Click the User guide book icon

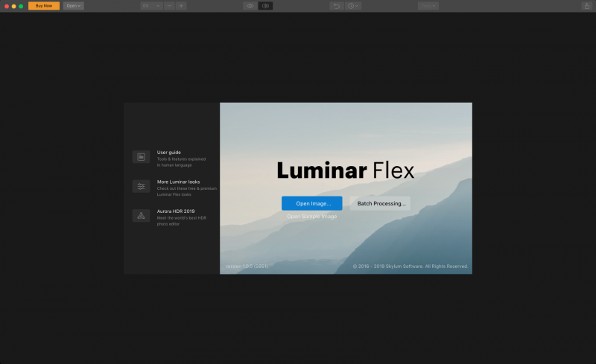[x=141, y=157]
